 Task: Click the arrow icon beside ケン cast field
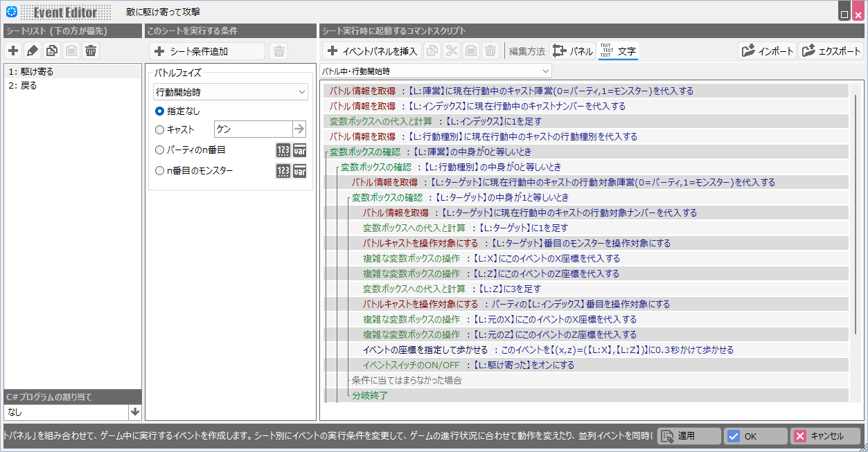click(x=299, y=129)
